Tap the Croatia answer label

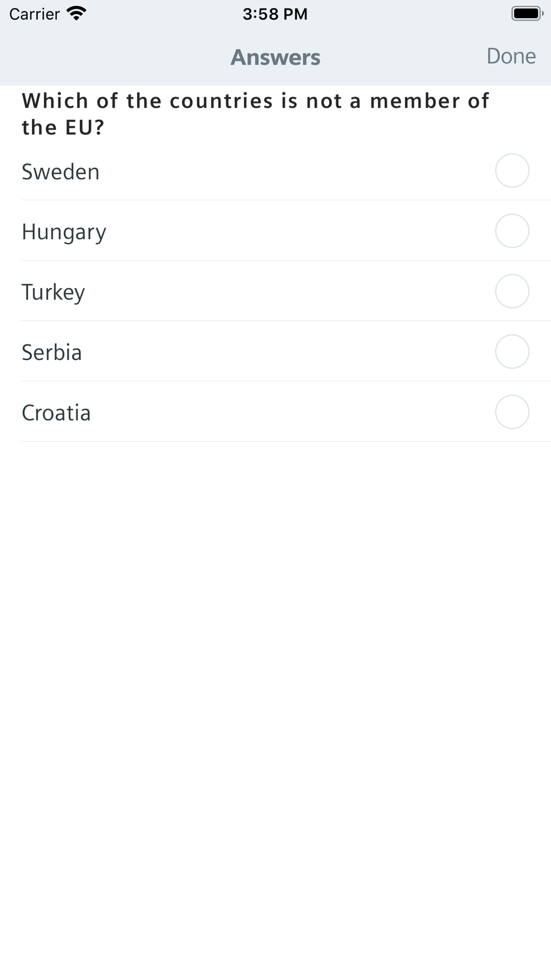pyautogui.click(x=56, y=413)
